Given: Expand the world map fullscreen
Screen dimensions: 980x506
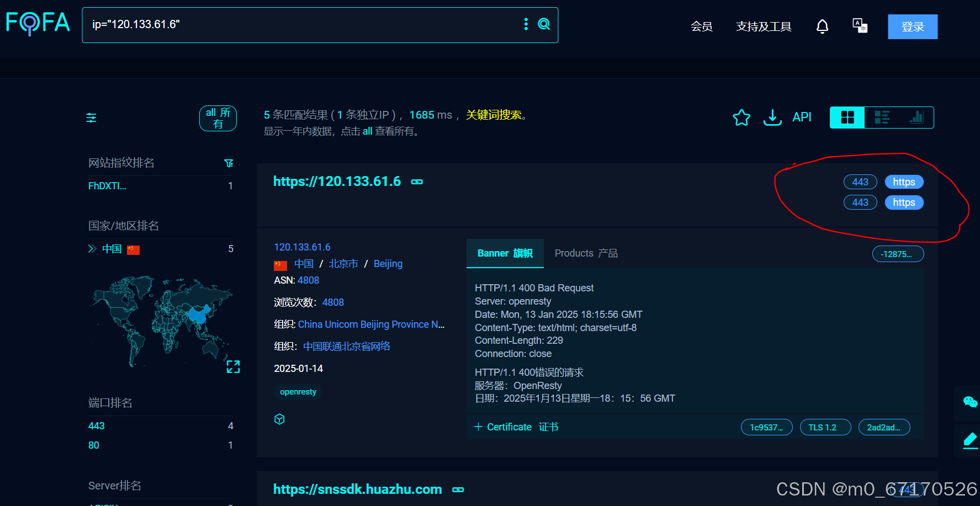Looking at the screenshot, I should coord(233,366).
